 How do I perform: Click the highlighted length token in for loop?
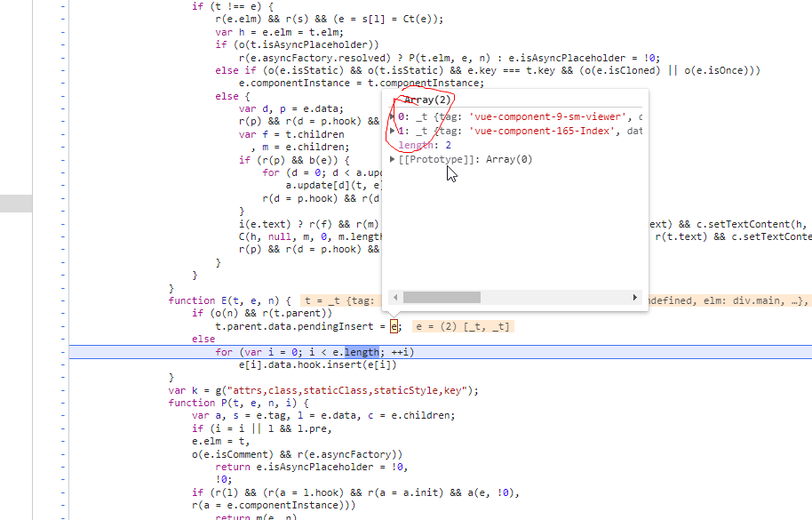point(362,352)
